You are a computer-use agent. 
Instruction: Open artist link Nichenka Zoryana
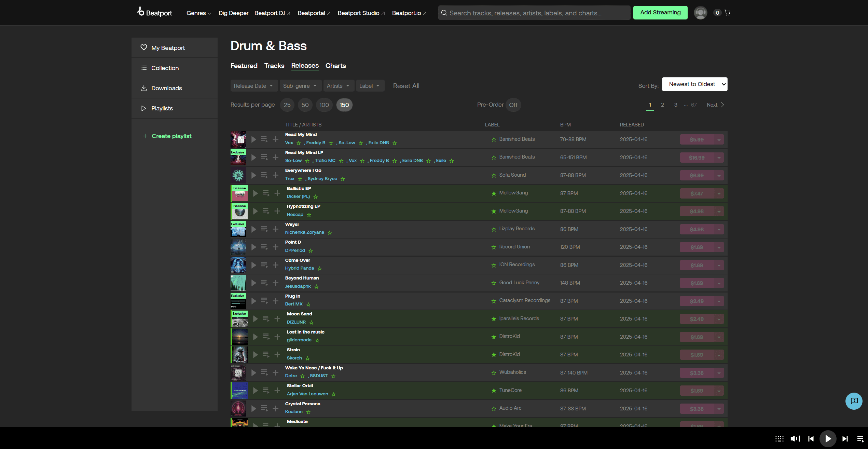pos(305,232)
